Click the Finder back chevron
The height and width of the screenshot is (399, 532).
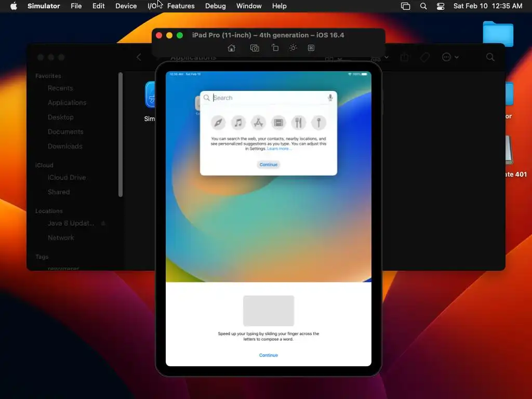pyautogui.click(x=138, y=57)
